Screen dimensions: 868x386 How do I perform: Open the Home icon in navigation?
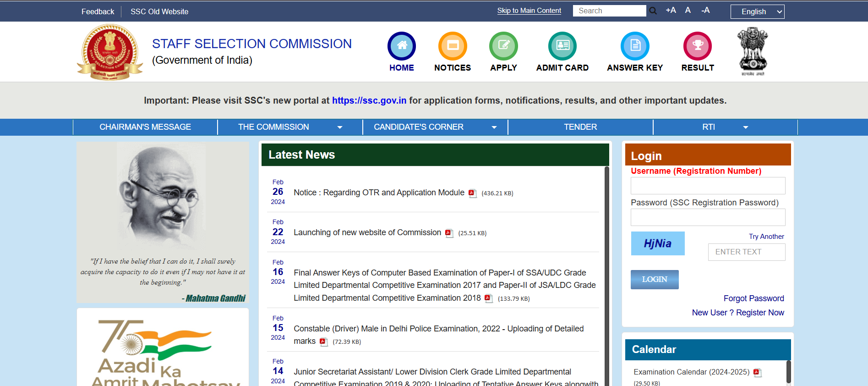pyautogui.click(x=401, y=46)
